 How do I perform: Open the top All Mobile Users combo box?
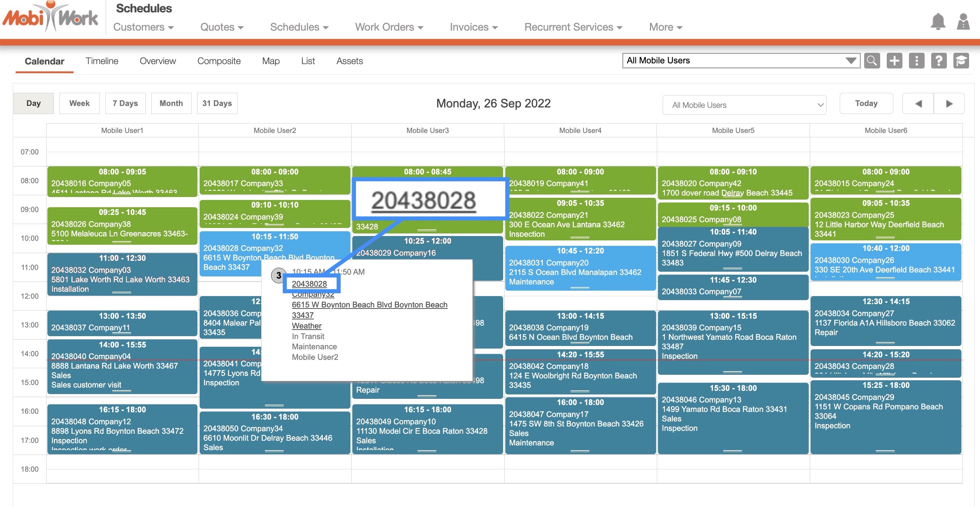741,60
